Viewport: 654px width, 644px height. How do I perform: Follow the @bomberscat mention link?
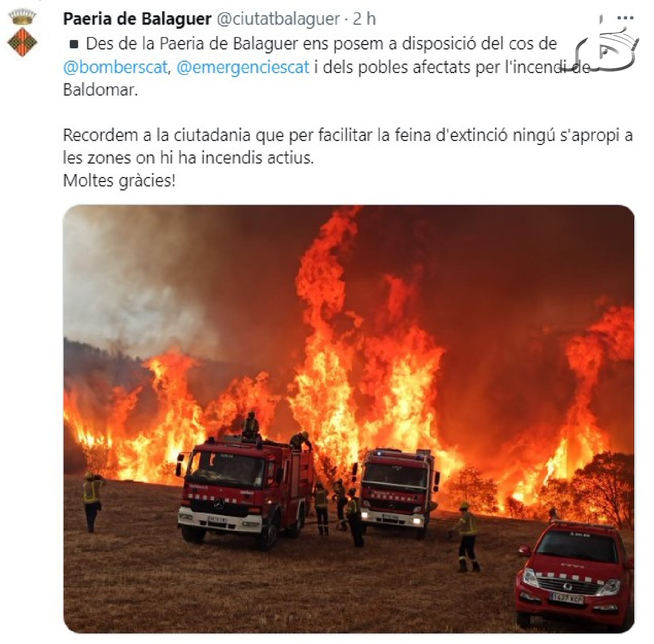(116, 67)
